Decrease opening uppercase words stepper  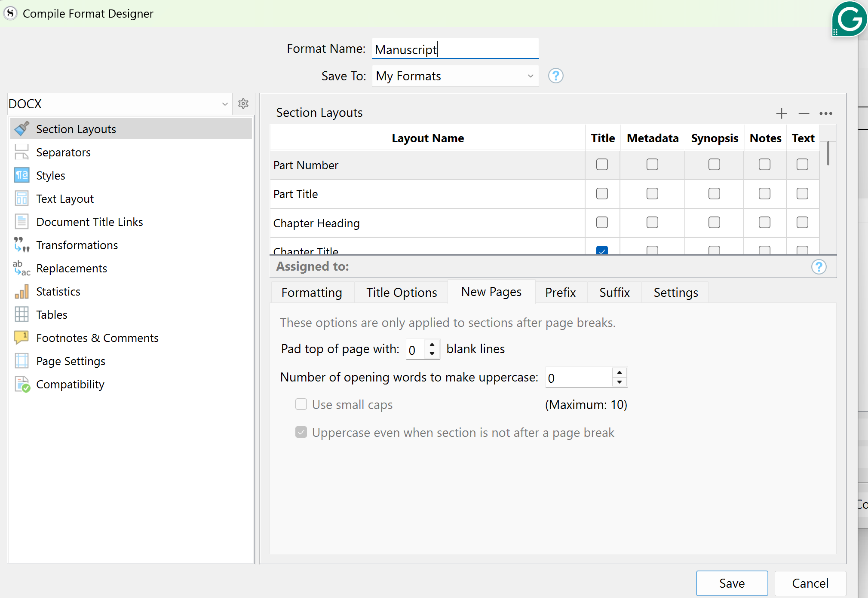pyautogui.click(x=620, y=382)
